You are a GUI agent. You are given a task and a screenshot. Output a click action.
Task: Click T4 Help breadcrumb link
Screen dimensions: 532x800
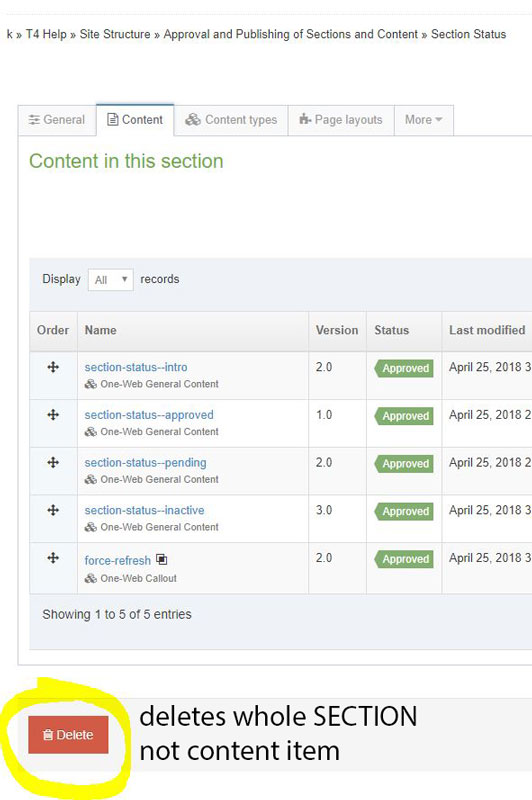coord(46,34)
